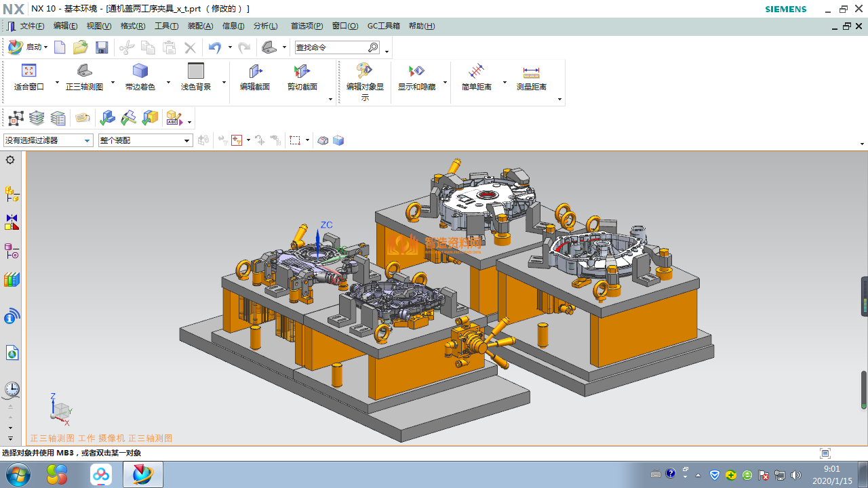Expand the selection filter dropdown (没有选择过滤器)
Viewport: 868px width, 488px height.
click(x=87, y=141)
